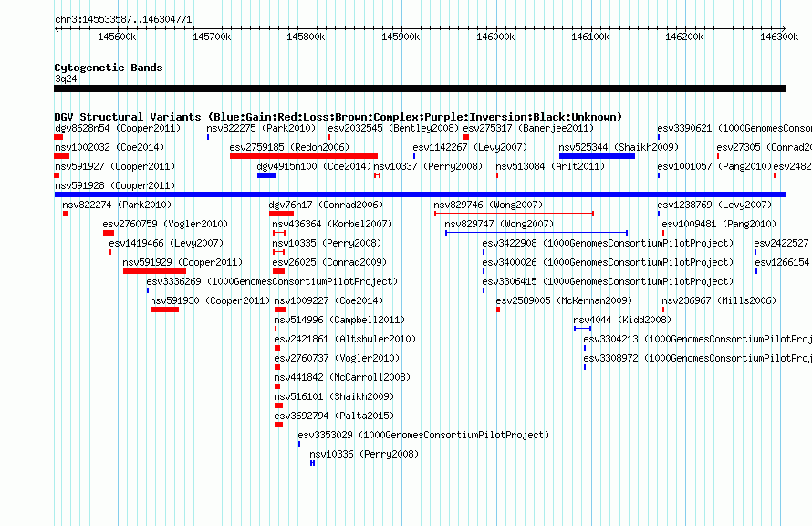Open nsv829747 (Wong2007) variant label
The height and width of the screenshot is (526, 812).
tap(499, 224)
